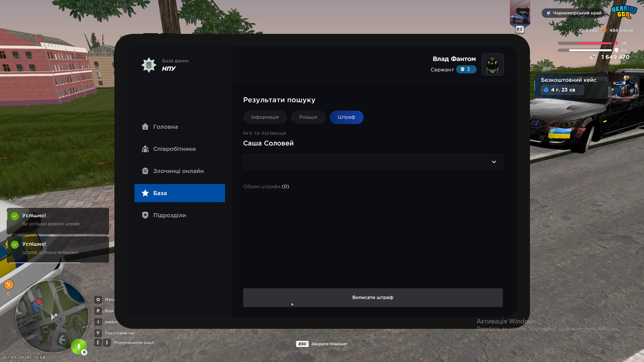Viewport: 644px width, 362px height.
Task: Click the money amount 1 649 470
Action: [615, 57]
